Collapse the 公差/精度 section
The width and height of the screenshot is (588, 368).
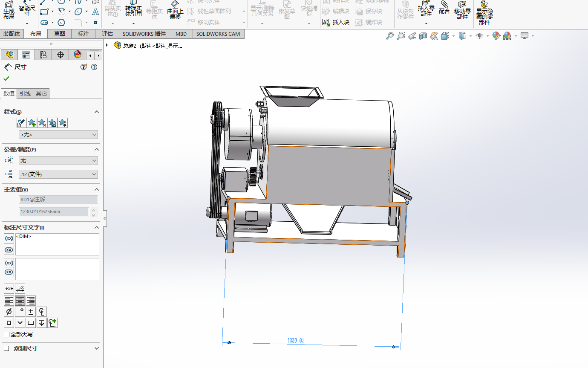(x=96, y=149)
